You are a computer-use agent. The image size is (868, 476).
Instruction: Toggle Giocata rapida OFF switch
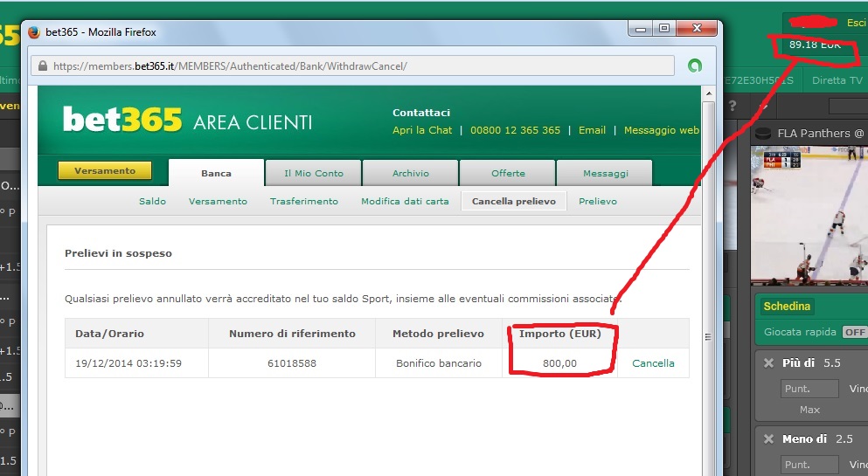pos(855,332)
